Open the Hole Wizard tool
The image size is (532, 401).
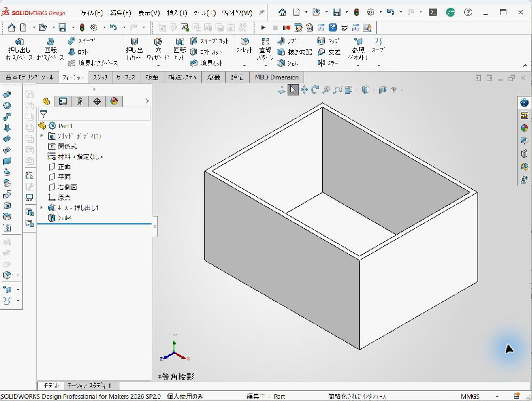click(x=158, y=49)
